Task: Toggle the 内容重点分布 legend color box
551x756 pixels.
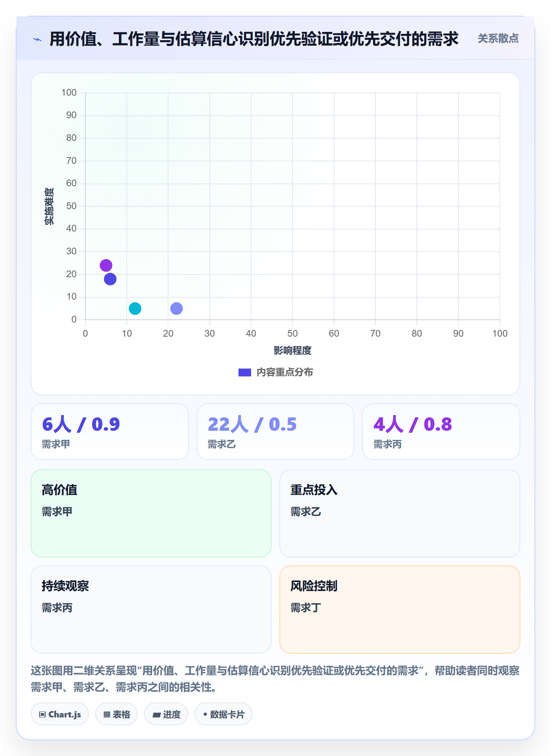Action: pos(244,372)
